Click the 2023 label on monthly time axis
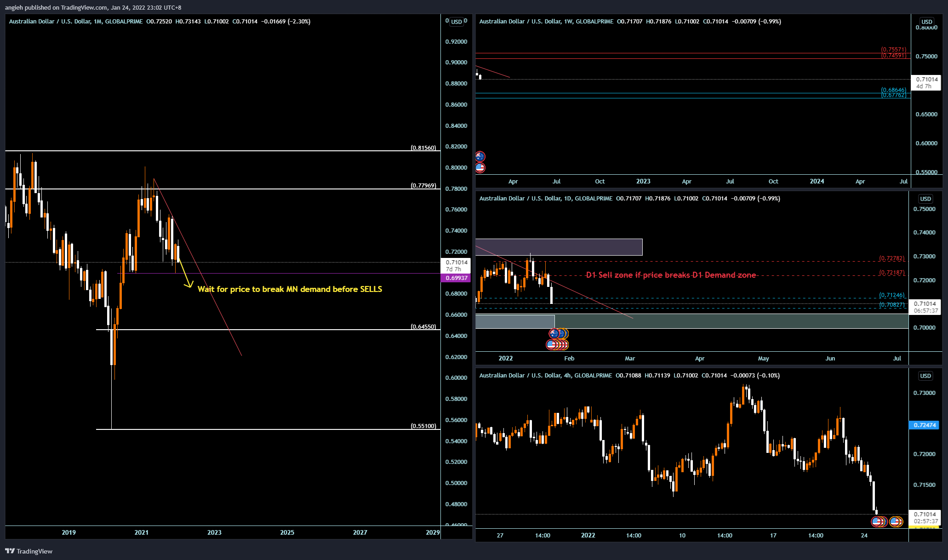Image resolution: width=948 pixels, height=560 pixels. click(x=214, y=532)
